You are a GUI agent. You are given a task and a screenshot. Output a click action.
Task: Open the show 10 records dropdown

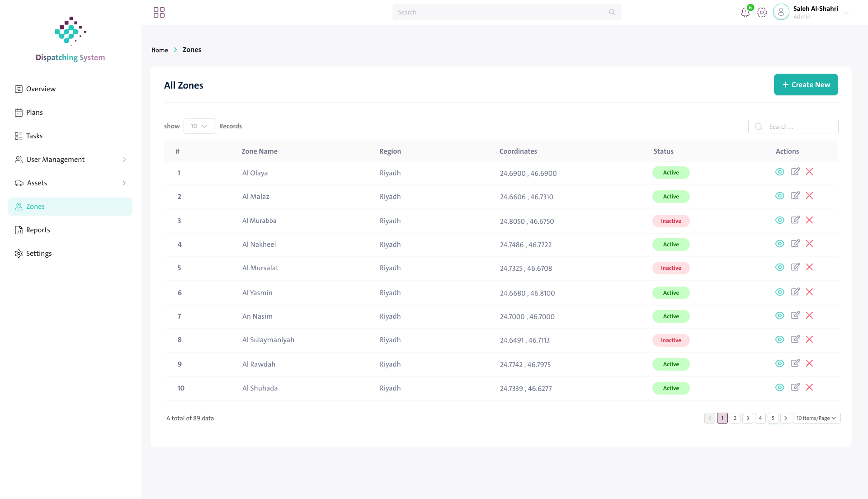(x=199, y=126)
